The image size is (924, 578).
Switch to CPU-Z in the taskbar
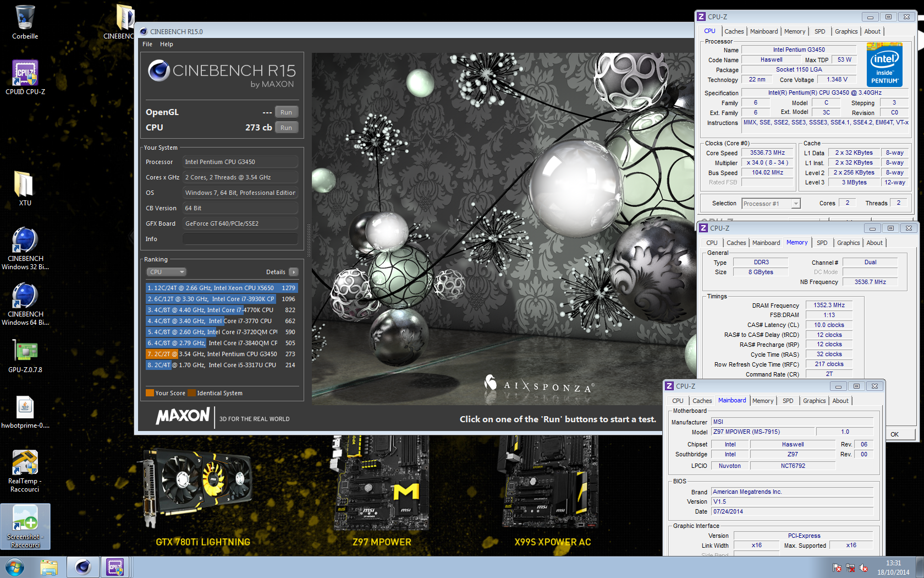click(x=115, y=567)
